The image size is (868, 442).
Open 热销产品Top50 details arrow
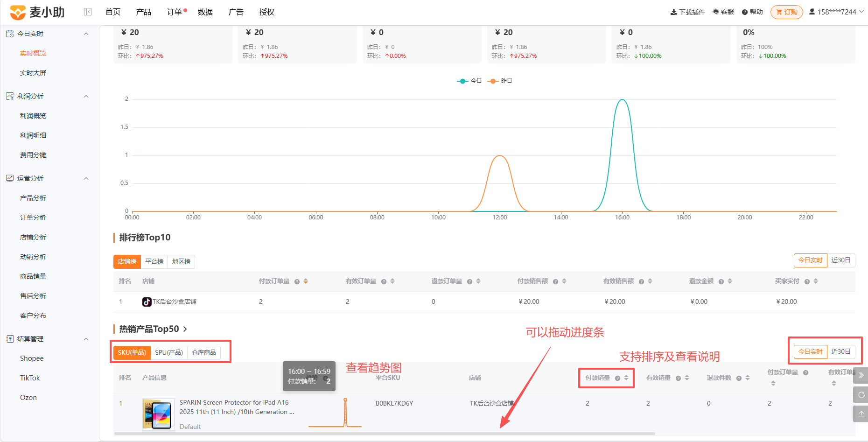coord(185,329)
